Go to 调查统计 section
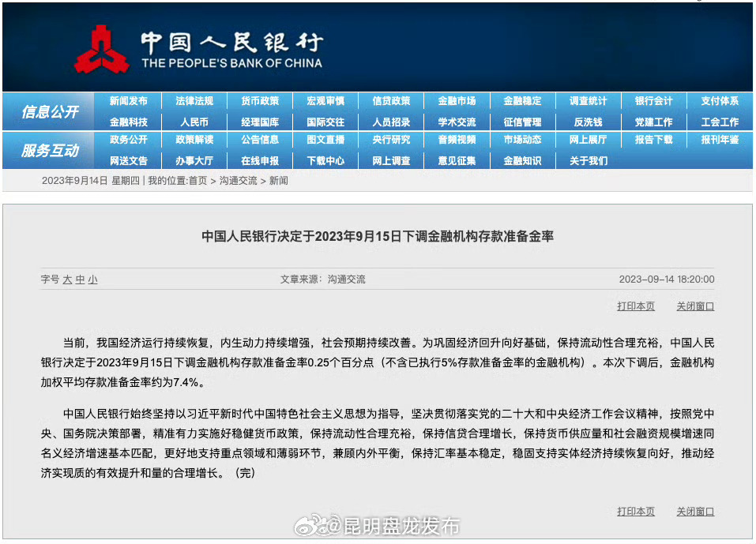 (x=588, y=101)
